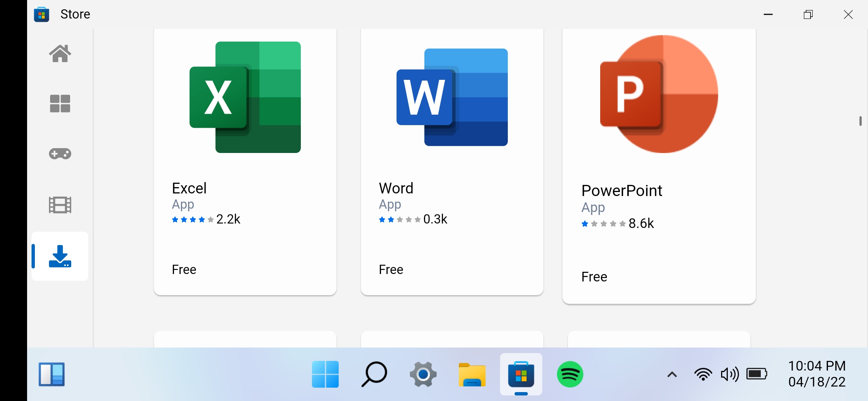Open the volume control in the tray
Viewport: 868px width, 401px height.
730,375
